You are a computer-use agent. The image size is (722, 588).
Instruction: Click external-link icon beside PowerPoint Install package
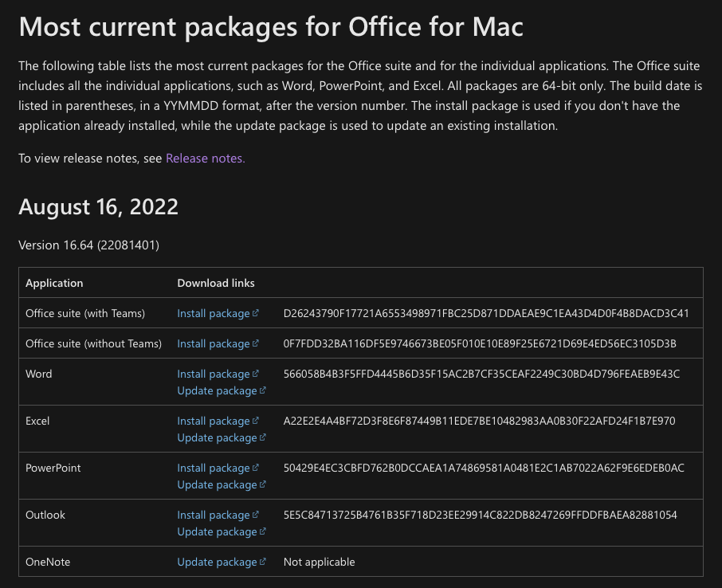(x=256, y=468)
